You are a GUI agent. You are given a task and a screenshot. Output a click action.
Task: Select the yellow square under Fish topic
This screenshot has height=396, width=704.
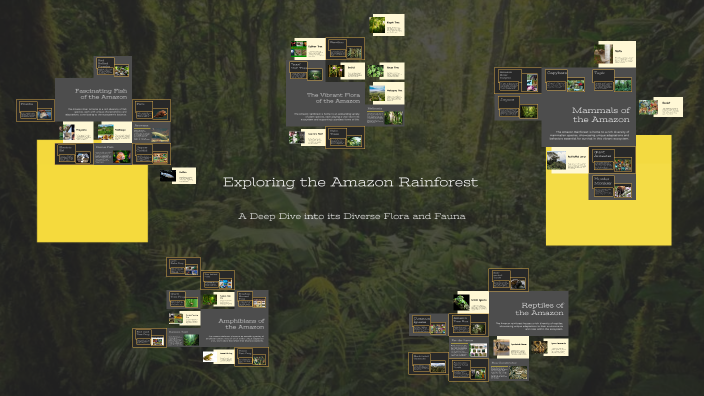(92, 203)
